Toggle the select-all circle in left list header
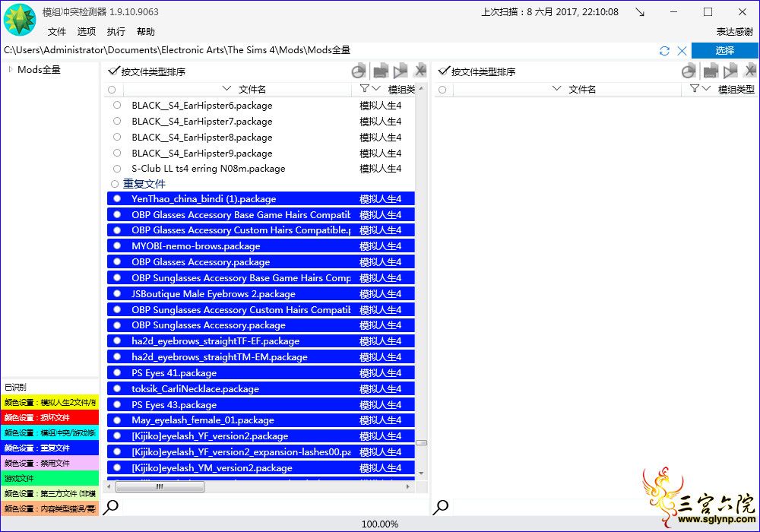This screenshot has height=532, width=760. coord(112,90)
